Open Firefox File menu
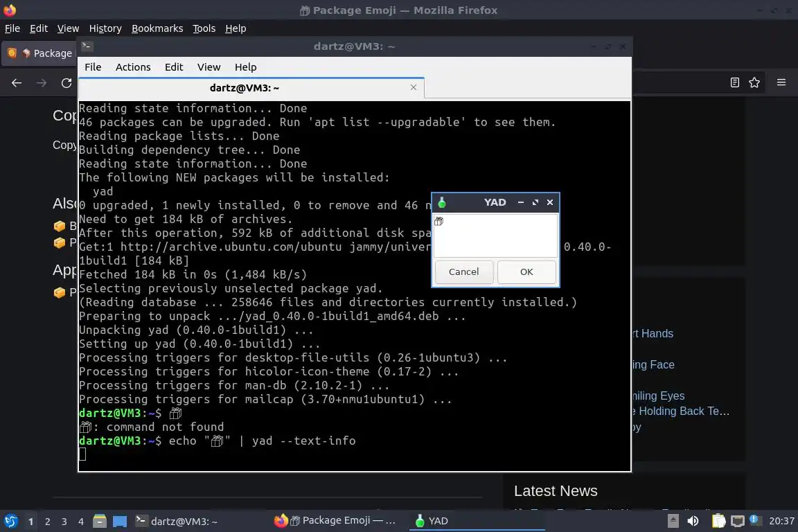This screenshot has height=532, width=798. point(12,28)
